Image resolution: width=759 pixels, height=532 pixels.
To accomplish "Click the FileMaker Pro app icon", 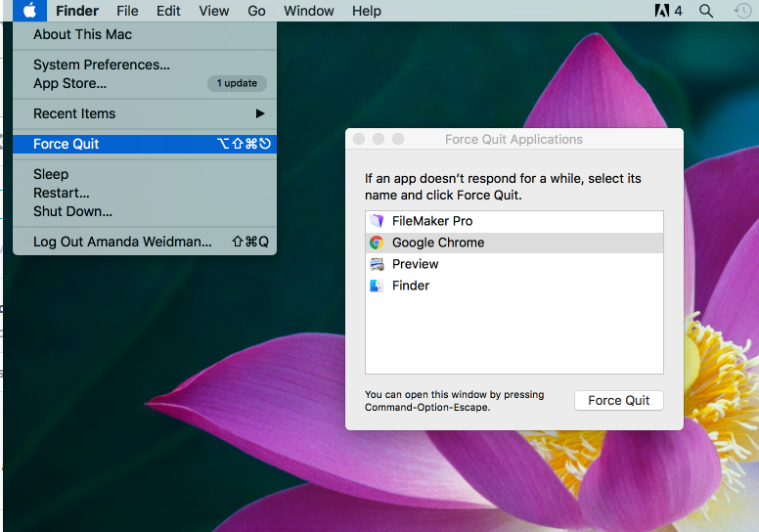I will coord(377,221).
